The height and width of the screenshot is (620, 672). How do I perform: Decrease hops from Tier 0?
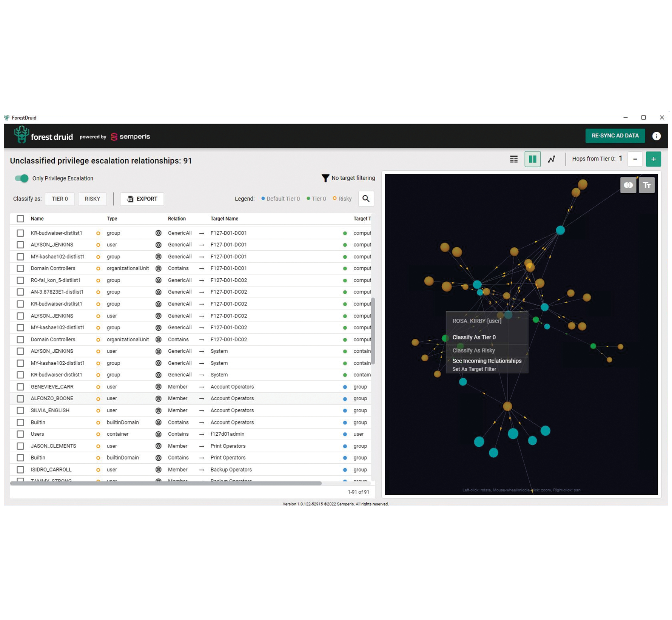[x=635, y=159]
